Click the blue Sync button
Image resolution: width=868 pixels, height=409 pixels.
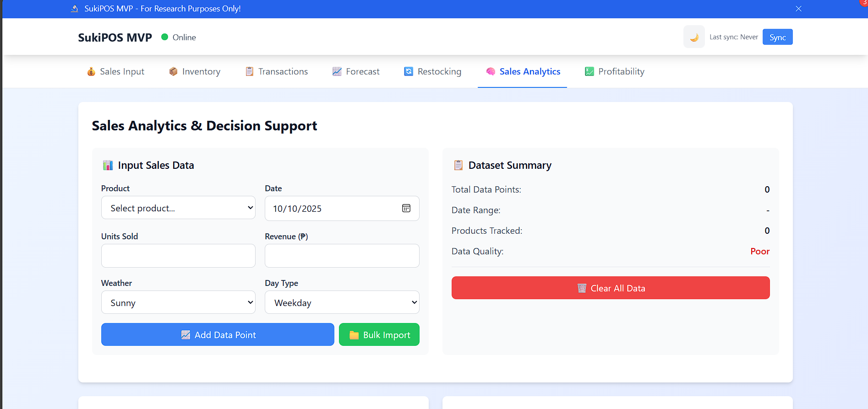777,38
